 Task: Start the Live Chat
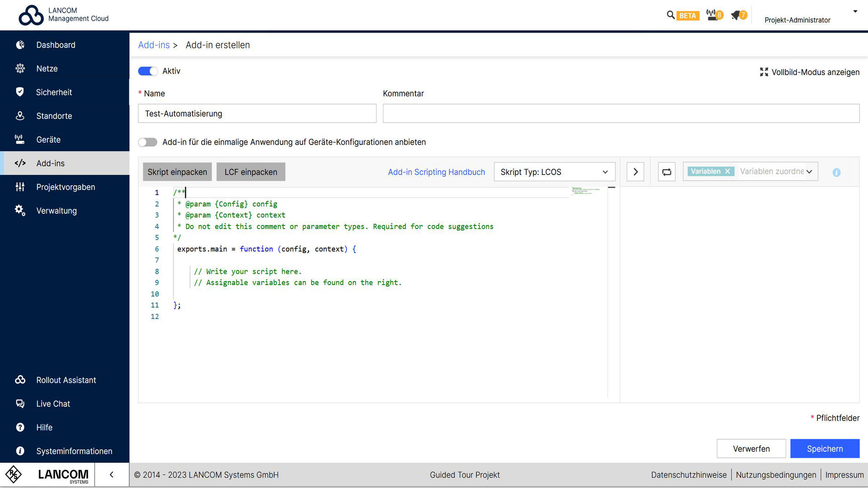(x=53, y=404)
